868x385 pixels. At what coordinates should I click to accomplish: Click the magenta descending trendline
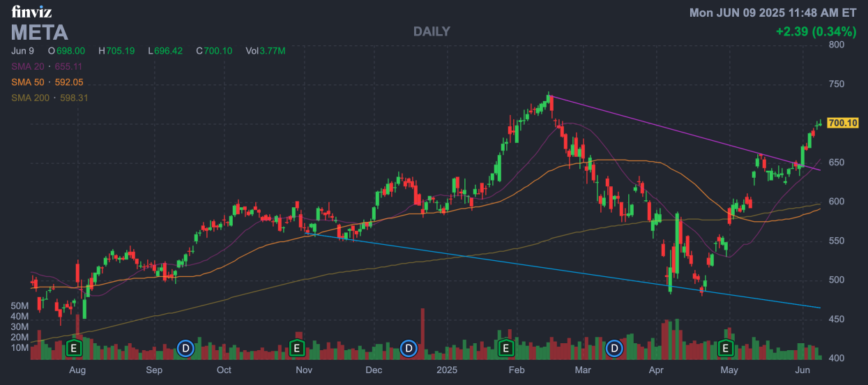(x=685, y=133)
